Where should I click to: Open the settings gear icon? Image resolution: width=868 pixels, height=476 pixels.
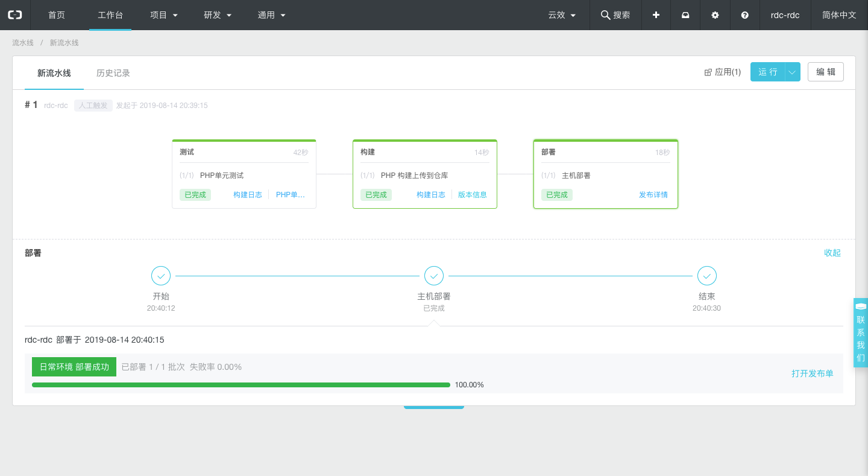pos(715,15)
